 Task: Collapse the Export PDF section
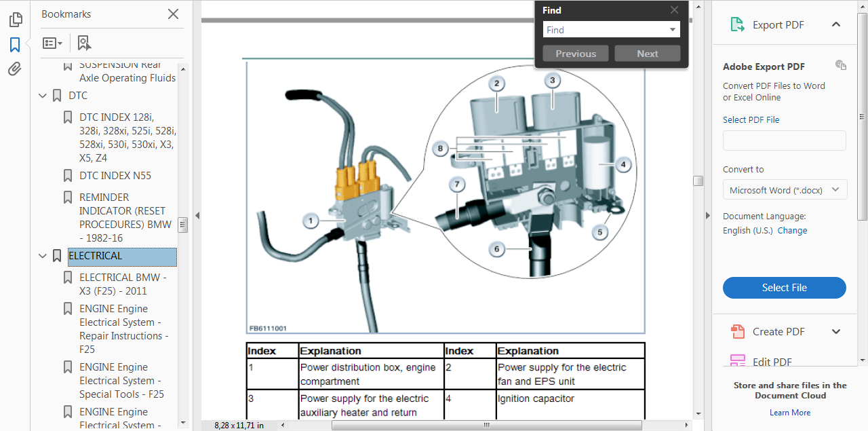click(836, 24)
